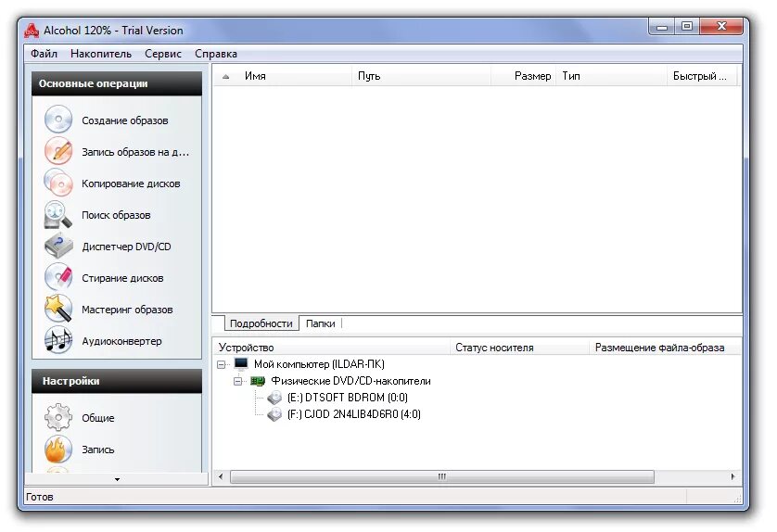Collapse the Основные операции panel header
Viewport: 777px width, 532px height.
coord(117,83)
